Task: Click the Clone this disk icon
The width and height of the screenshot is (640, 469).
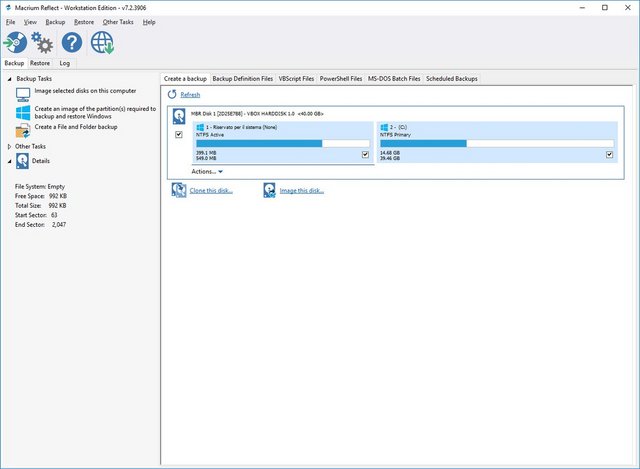Action: pos(179,190)
